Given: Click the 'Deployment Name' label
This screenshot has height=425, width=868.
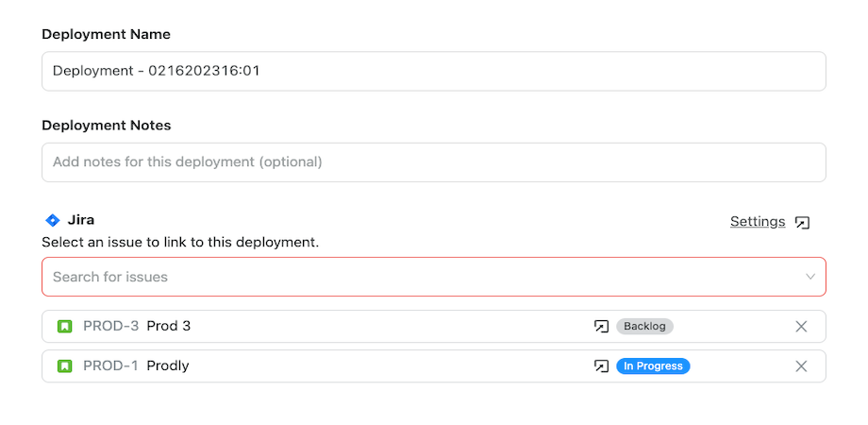Looking at the screenshot, I should [x=107, y=34].
